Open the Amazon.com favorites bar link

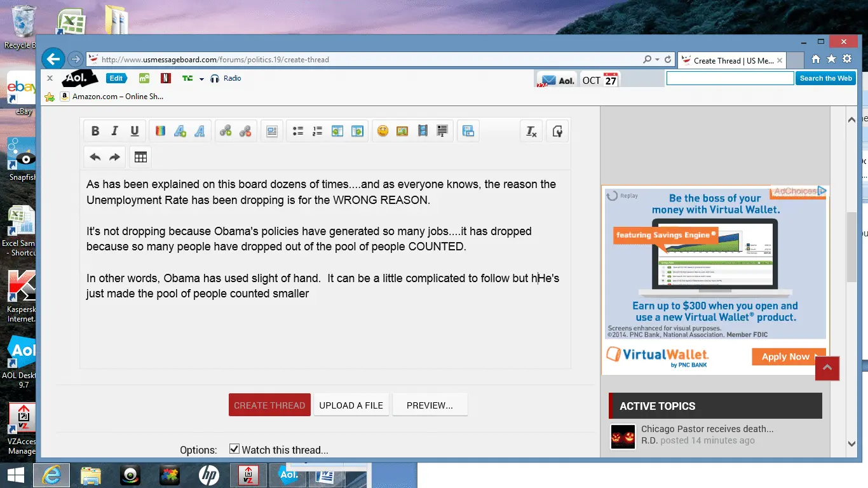pos(111,97)
